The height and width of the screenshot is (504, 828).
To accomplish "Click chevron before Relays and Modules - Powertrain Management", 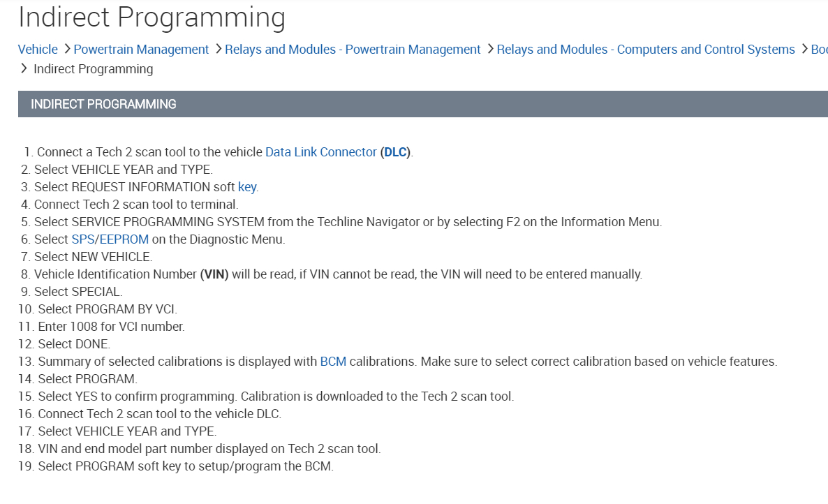I will tap(219, 49).
